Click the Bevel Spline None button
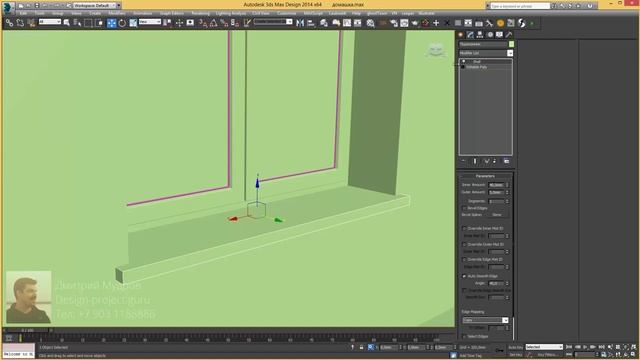This screenshot has height=360, width=640. coord(497,215)
